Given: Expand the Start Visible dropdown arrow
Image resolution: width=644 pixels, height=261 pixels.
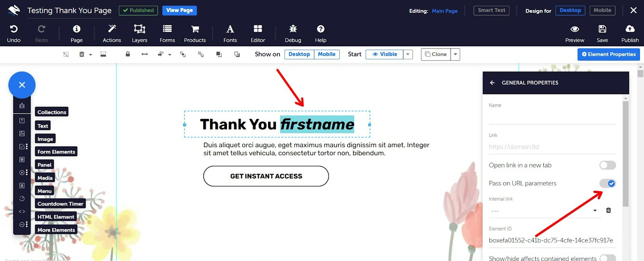Looking at the screenshot, I should click(408, 54).
